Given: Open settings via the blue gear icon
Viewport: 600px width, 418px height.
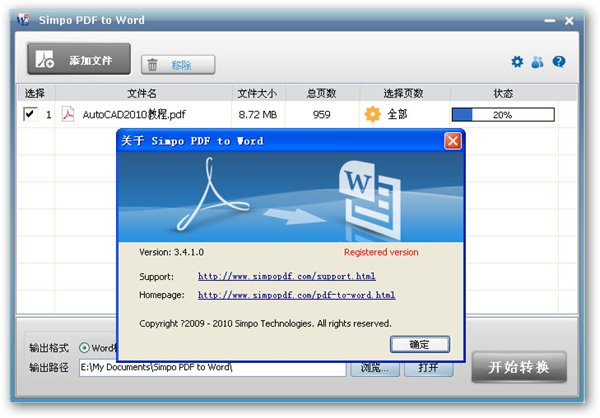Looking at the screenshot, I should pos(517,62).
